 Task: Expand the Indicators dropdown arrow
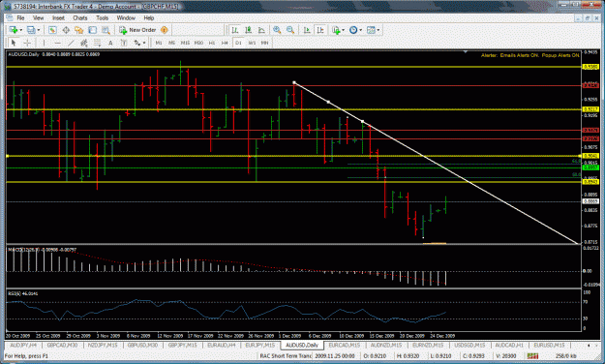click(343, 30)
